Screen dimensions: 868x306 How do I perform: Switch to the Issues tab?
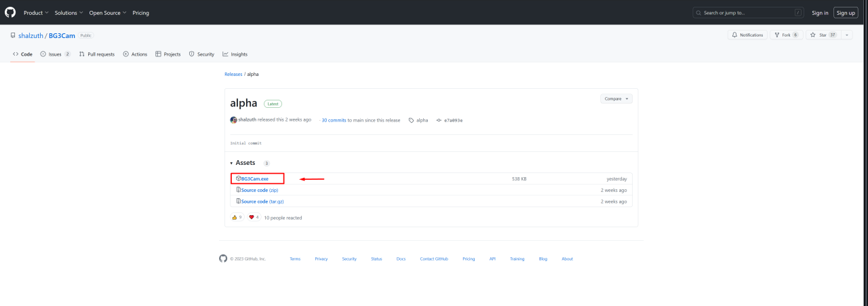coord(55,54)
